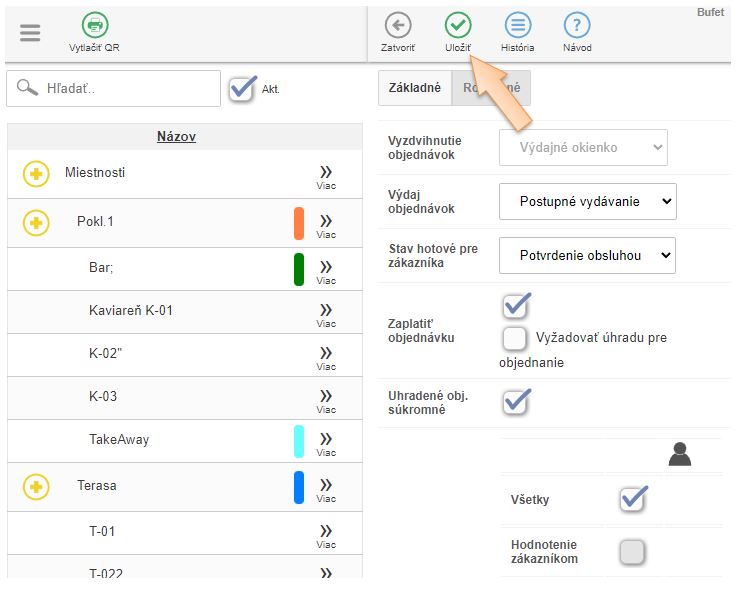Click the Zatvoriť back arrow icon
The width and height of the screenshot is (744, 598).
[398, 26]
